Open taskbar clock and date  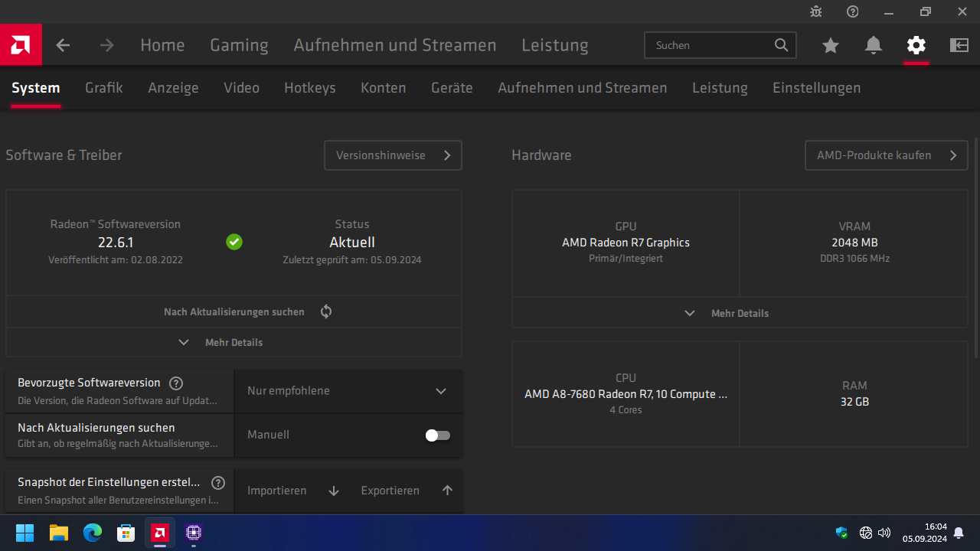tap(924, 533)
